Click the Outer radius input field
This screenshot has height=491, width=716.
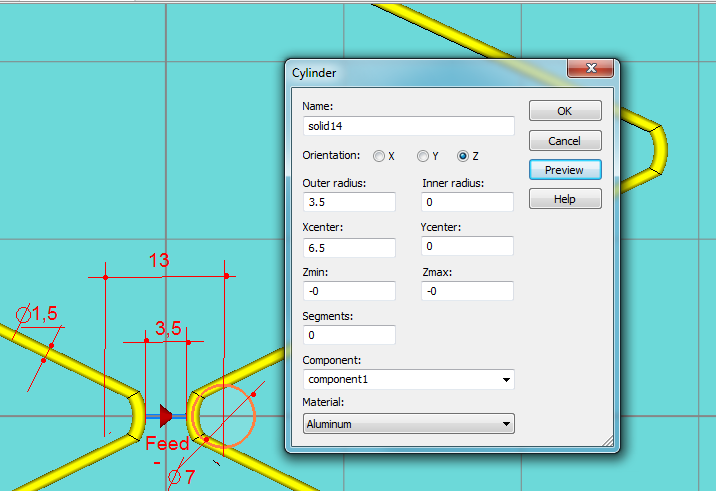click(x=349, y=202)
